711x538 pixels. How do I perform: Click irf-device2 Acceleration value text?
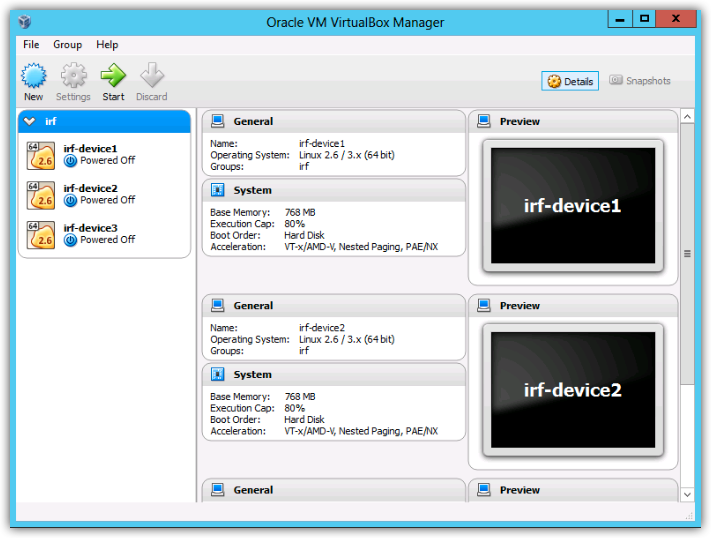pos(361,431)
